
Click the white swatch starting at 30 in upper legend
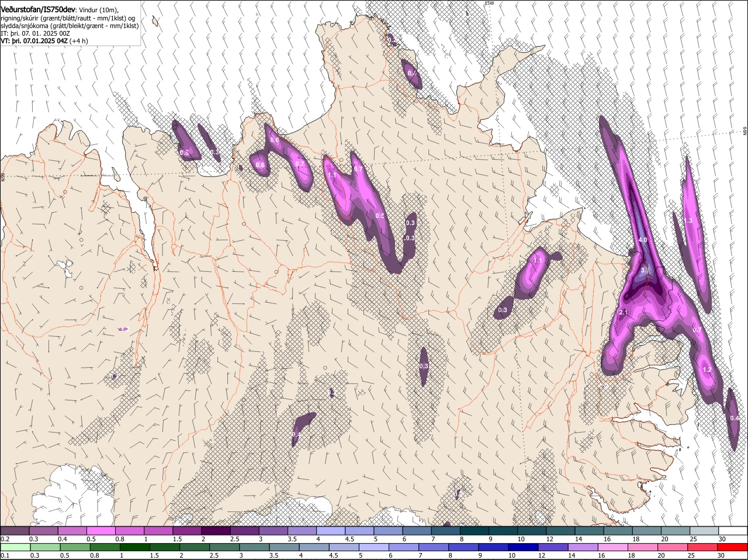(733, 530)
